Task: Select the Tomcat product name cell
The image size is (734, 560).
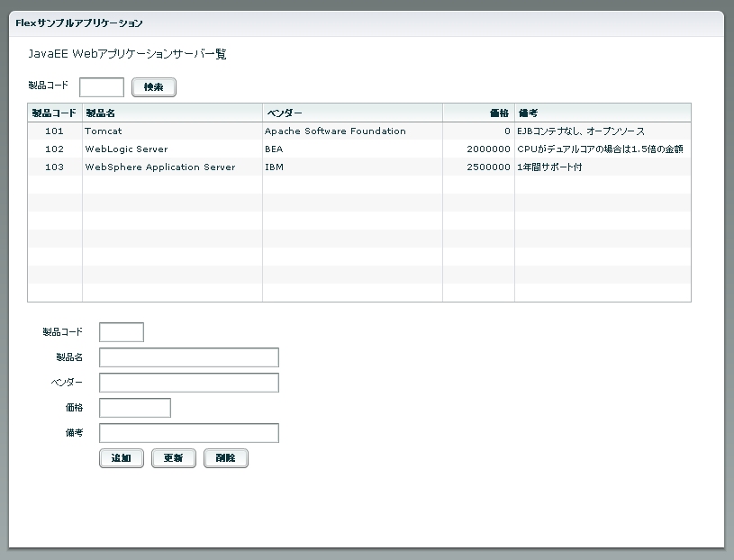Action: (x=172, y=131)
